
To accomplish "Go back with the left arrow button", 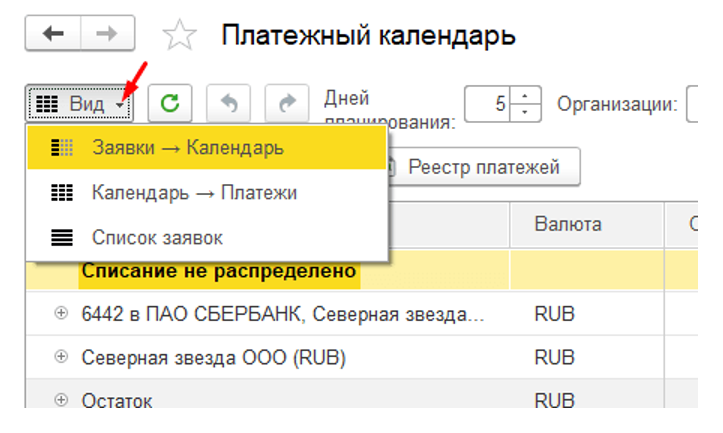I will [x=53, y=33].
